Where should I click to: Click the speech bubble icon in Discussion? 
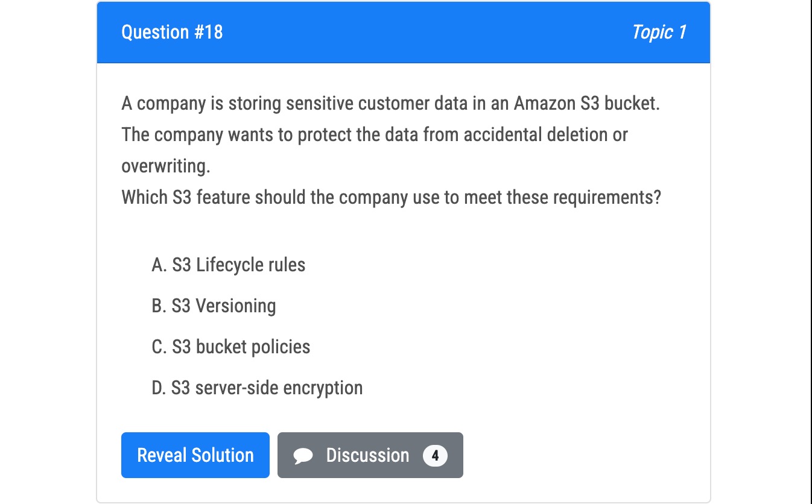click(x=303, y=456)
